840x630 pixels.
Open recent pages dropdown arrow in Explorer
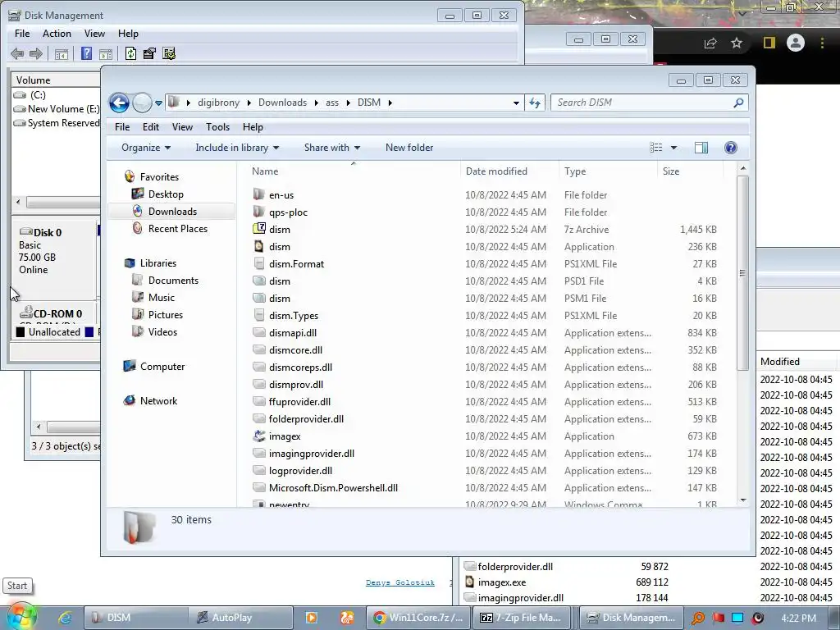point(158,103)
